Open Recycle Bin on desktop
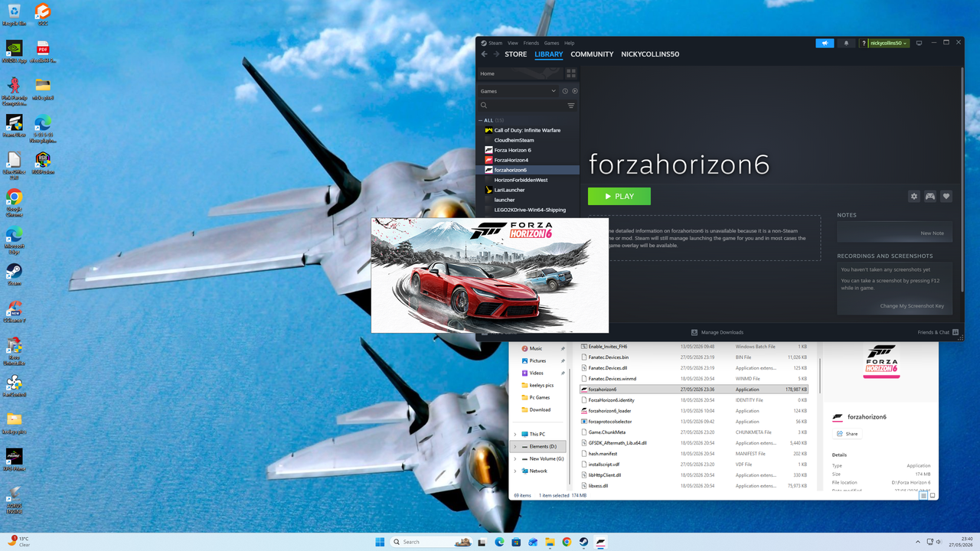Image resolution: width=980 pixels, height=551 pixels. pyautogui.click(x=14, y=15)
